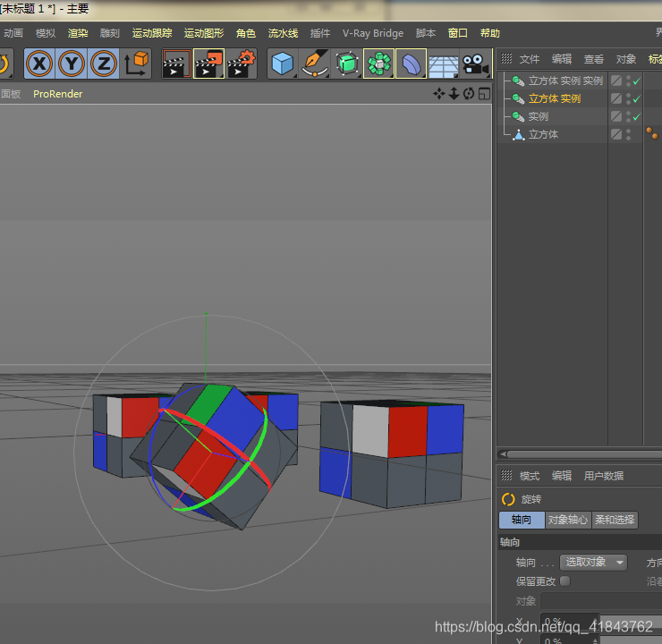Screen dimensions: 662x644
Task: Click the 对象 link input field
Action: point(601,601)
